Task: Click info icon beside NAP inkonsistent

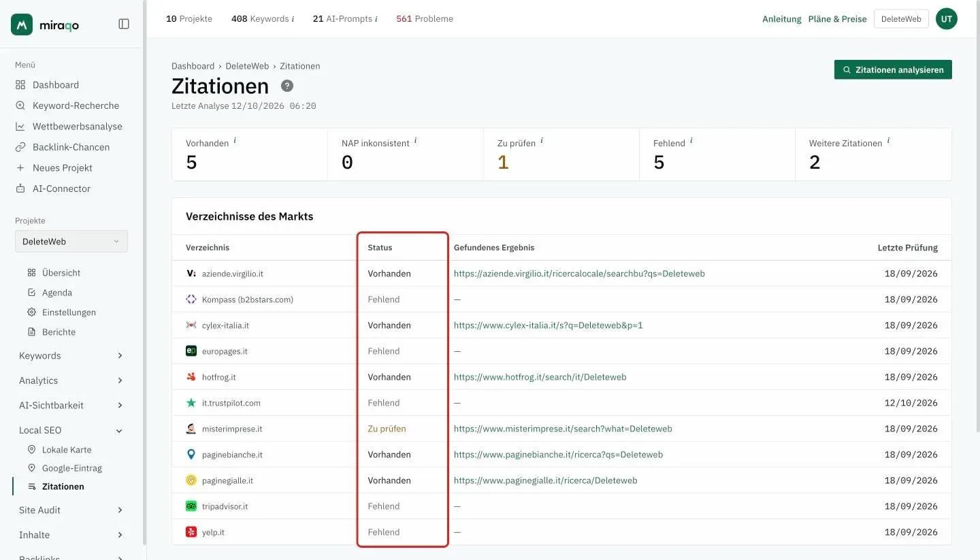Action: pos(416,140)
